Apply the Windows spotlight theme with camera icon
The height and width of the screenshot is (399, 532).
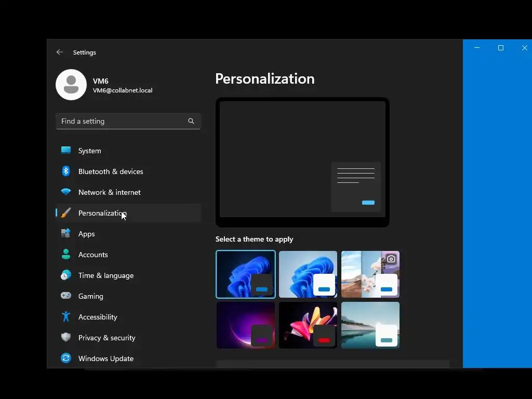(x=370, y=274)
